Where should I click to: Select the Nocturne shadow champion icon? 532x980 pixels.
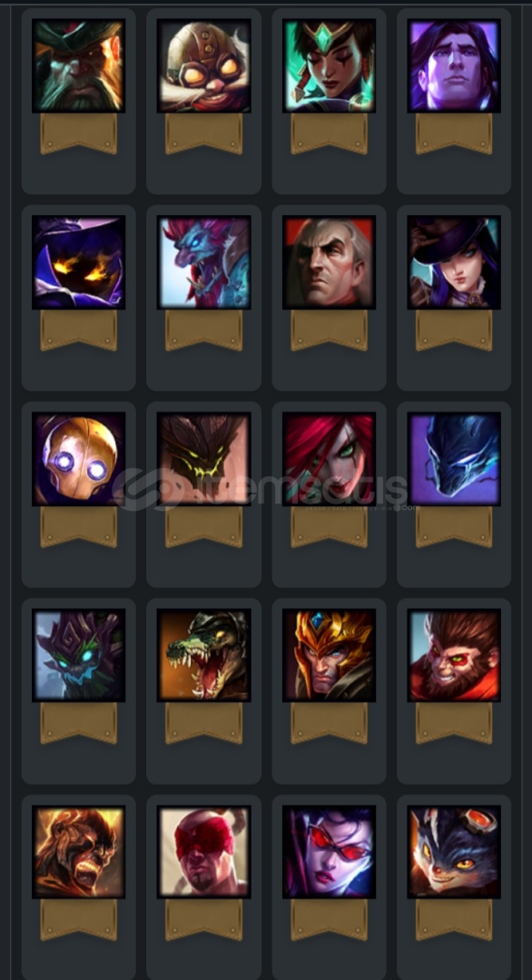454,459
